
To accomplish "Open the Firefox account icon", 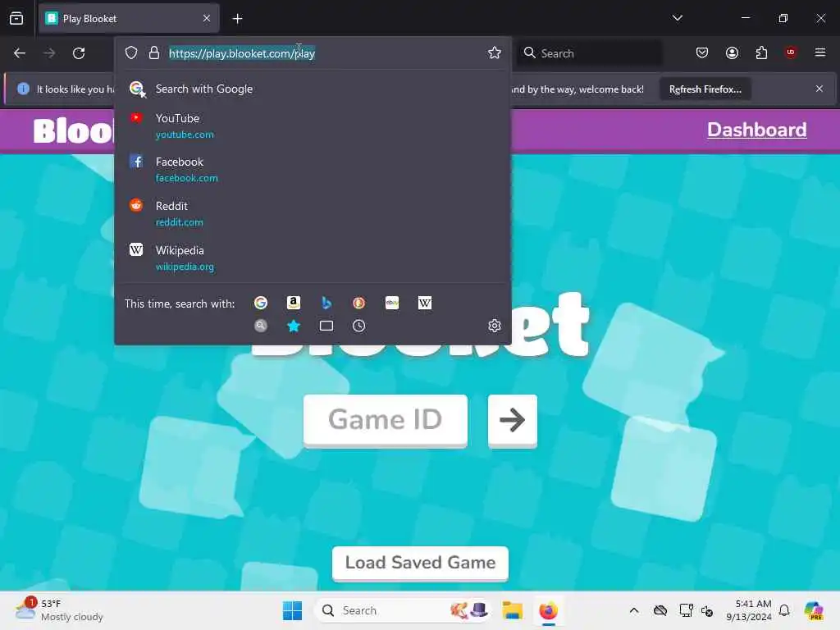I will [x=732, y=52].
